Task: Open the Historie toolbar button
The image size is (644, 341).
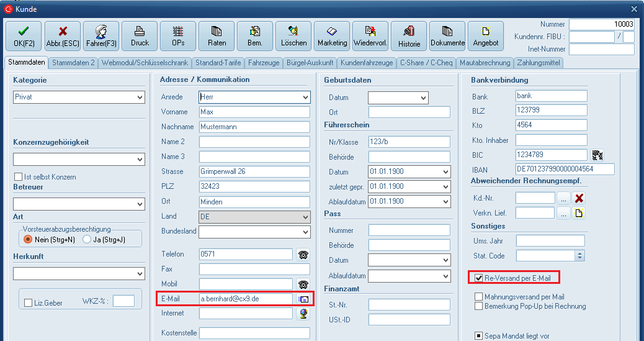Action: [x=409, y=36]
